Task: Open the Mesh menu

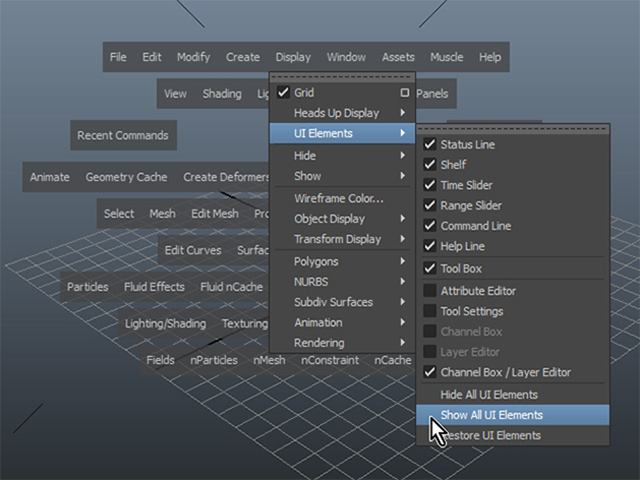Action: (162, 213)
